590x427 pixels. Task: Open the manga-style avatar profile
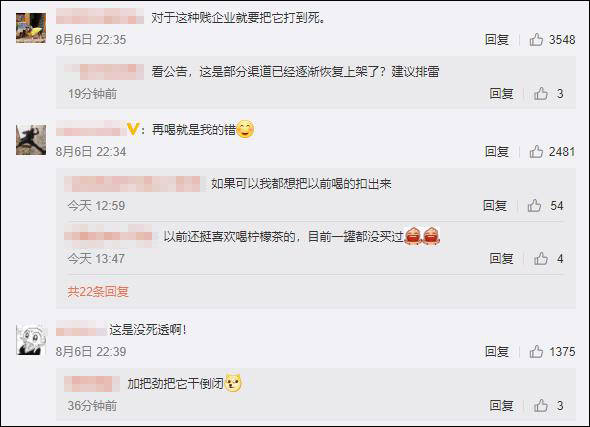pos(31,340)
